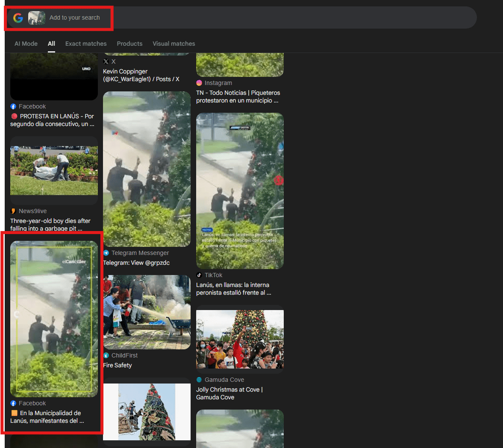Select the Products tab
503x448 pixels.
coord(129,44)
